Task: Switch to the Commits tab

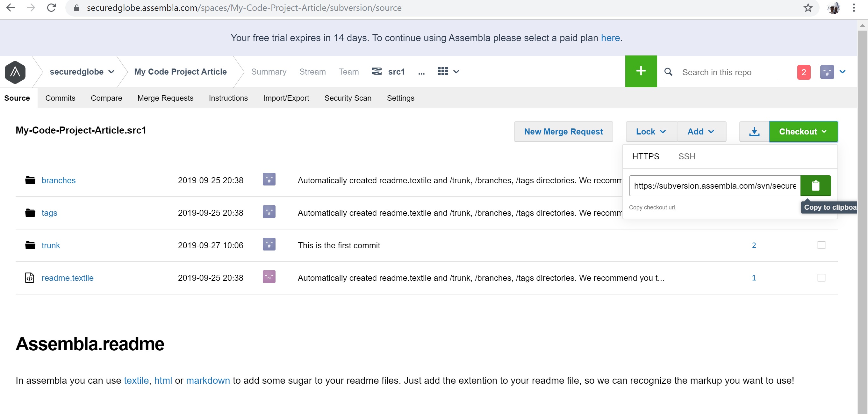Action: point(60,98)
